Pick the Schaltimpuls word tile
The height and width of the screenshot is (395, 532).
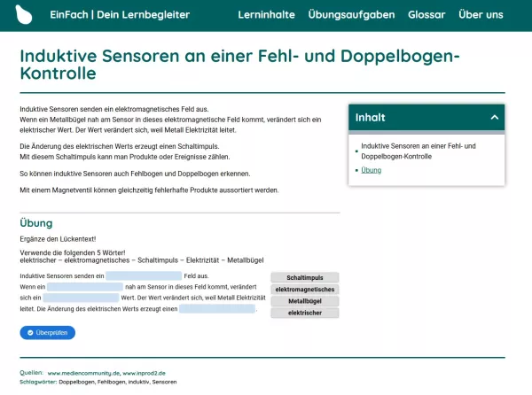tap(305, 277)
